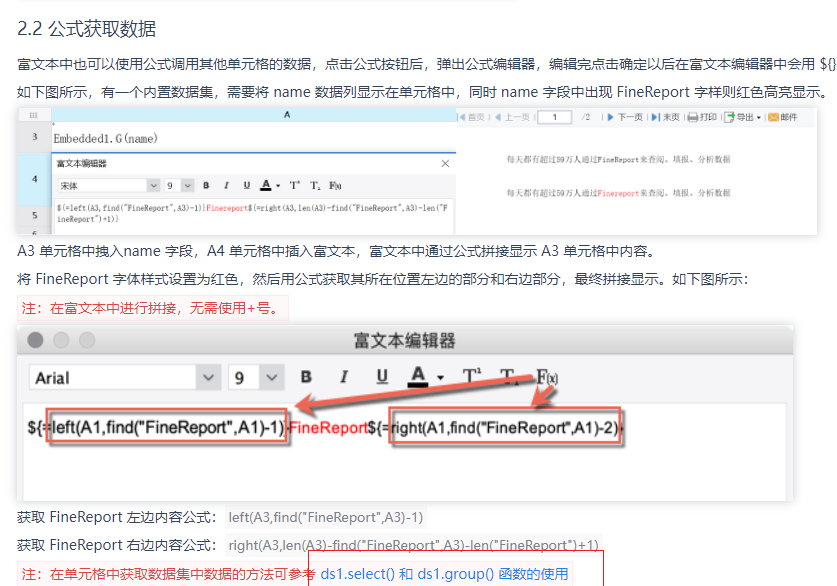
Task: Toggle Bold in the large rich text editor
Action: [x=306, y=377]
